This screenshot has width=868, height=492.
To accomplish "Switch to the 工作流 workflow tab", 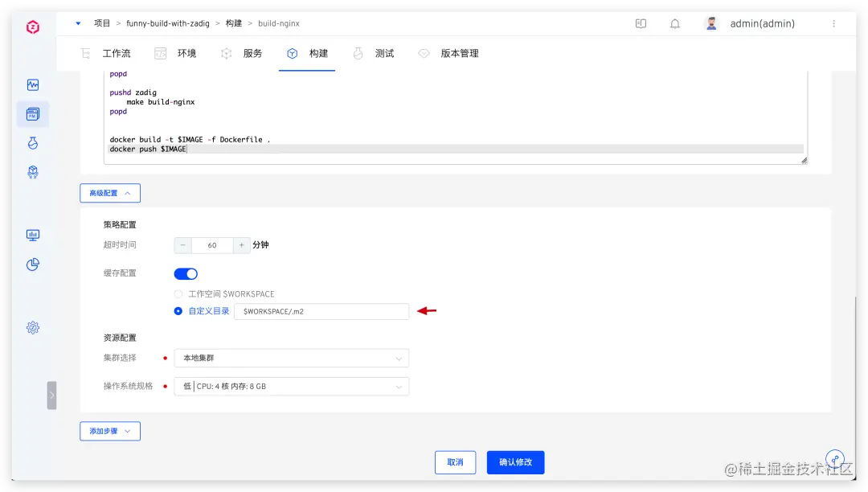I will tap(117, 53).
